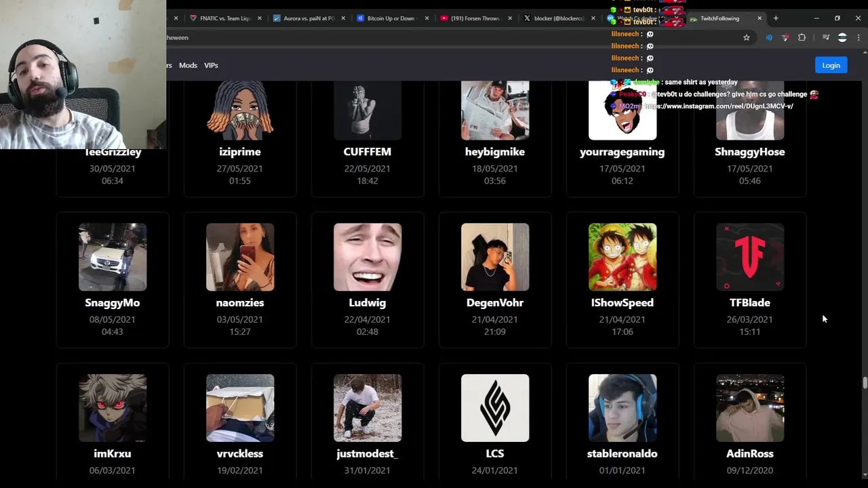The width and height of the screenshot is (868, 488).
Task: Click the blue Login button
Action: [x=831, y=65]
